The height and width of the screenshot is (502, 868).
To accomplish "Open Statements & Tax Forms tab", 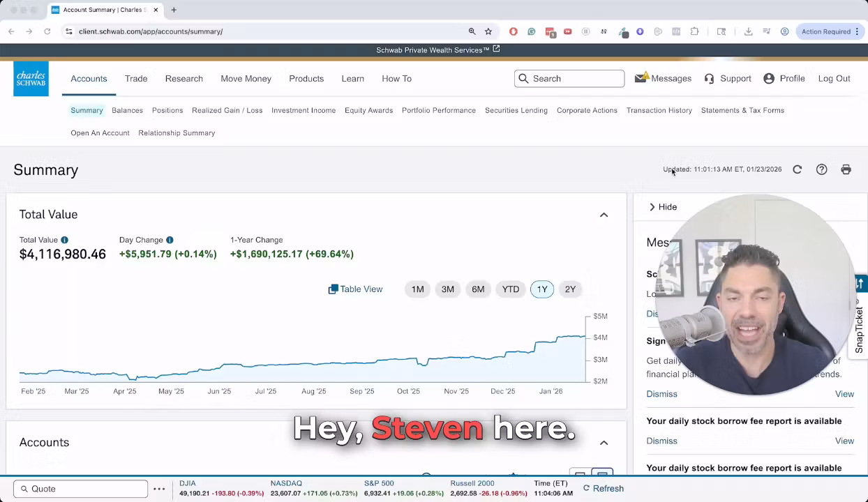I will [742, 110].
